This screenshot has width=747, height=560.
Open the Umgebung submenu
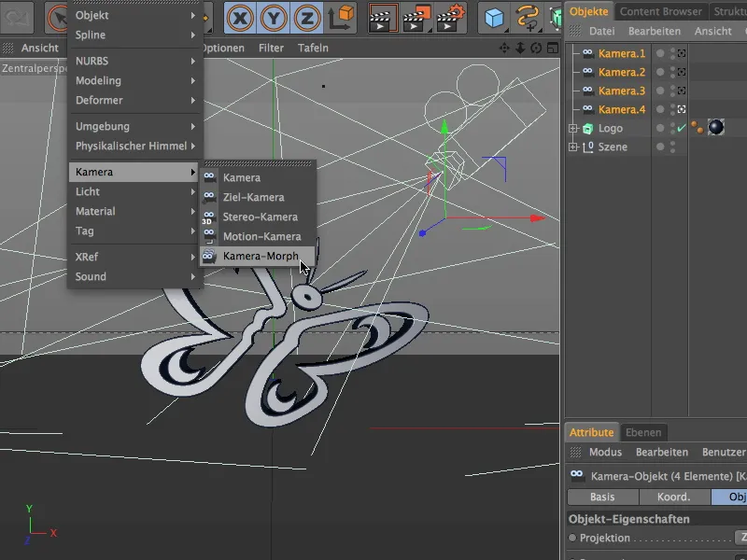[135, 126]
